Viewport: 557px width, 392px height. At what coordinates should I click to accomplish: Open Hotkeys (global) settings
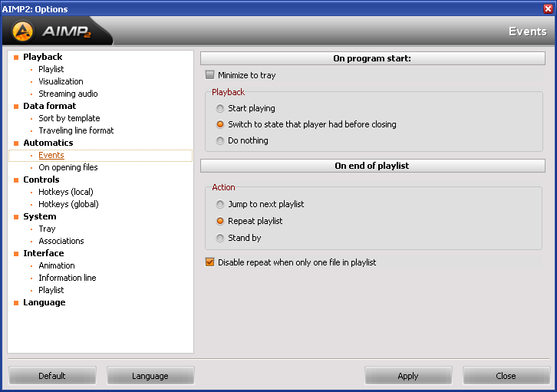pyautogui.click(x=68, y=204)
